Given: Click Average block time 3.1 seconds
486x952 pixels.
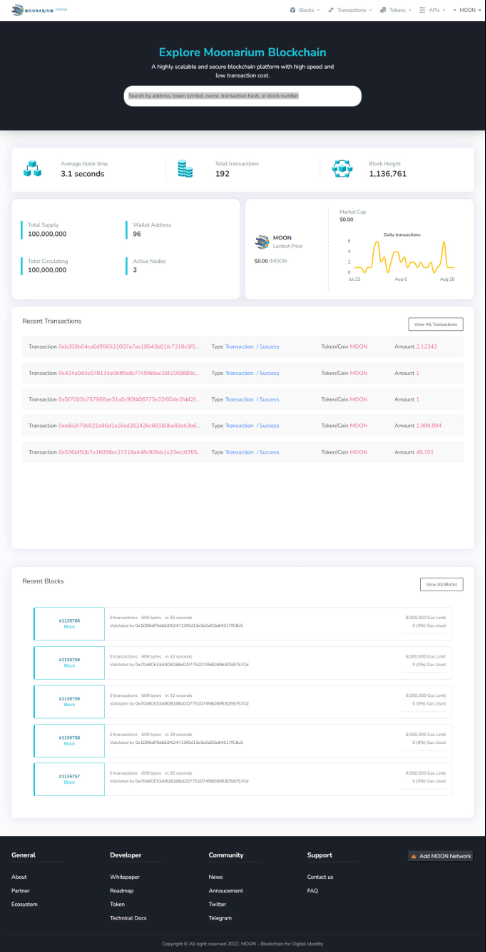Looking at the screenshot, I should click(x=83, y=174).
